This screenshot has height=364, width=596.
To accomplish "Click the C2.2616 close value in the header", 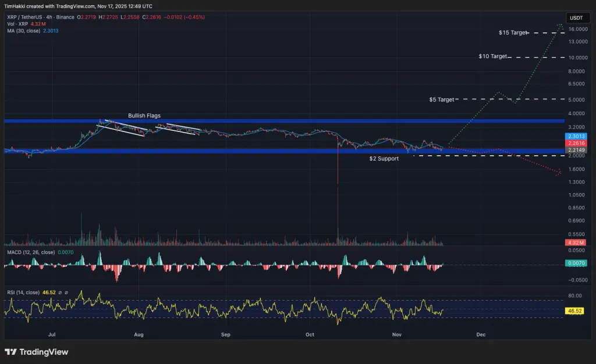I will (152, 17).
